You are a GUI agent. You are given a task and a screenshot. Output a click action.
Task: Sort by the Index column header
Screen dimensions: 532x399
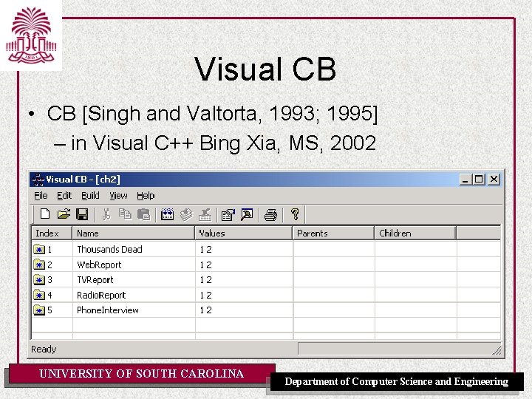click(x=52, y=233)
